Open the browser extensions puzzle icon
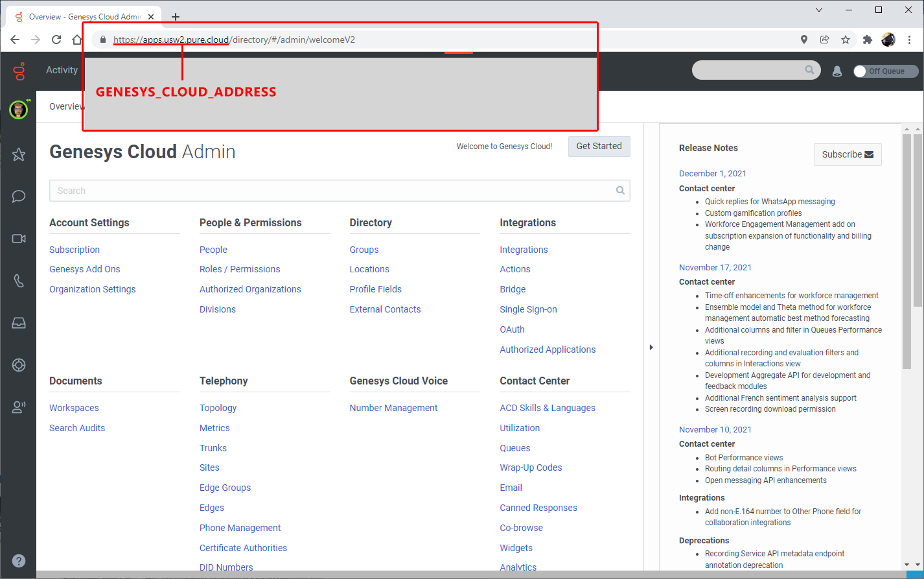 coord(868,40)
